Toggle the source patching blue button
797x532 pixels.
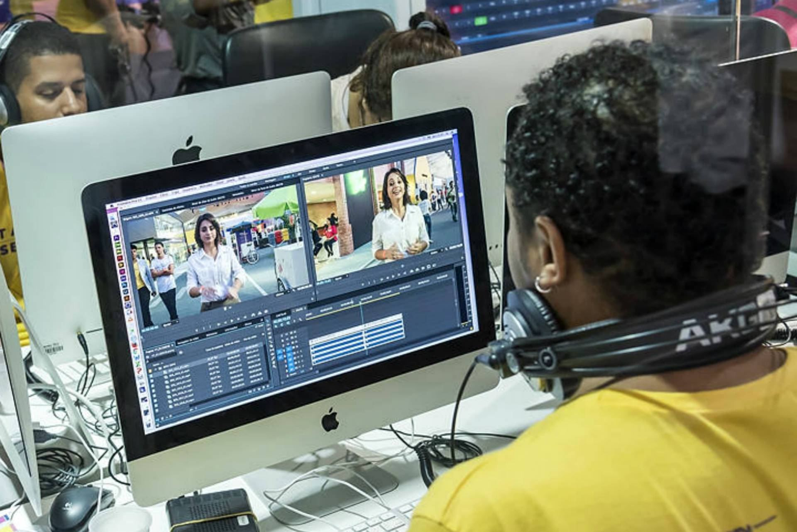[280, 352]
